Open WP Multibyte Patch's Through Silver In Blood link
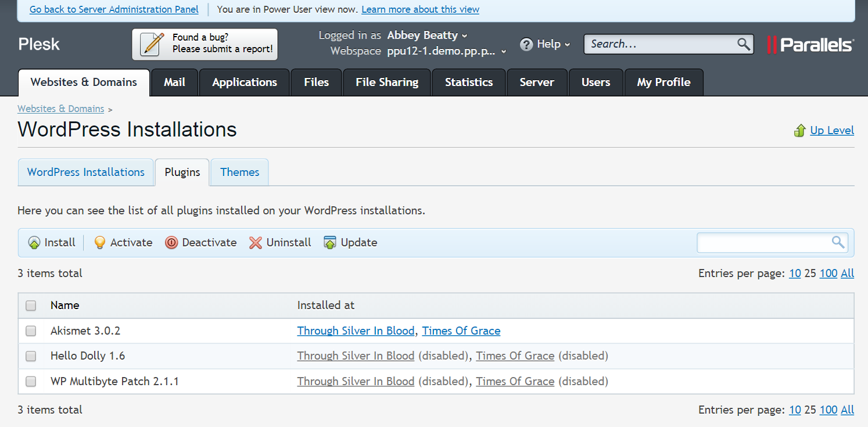This screenshot has height=427, width=868. coord(356,382)
